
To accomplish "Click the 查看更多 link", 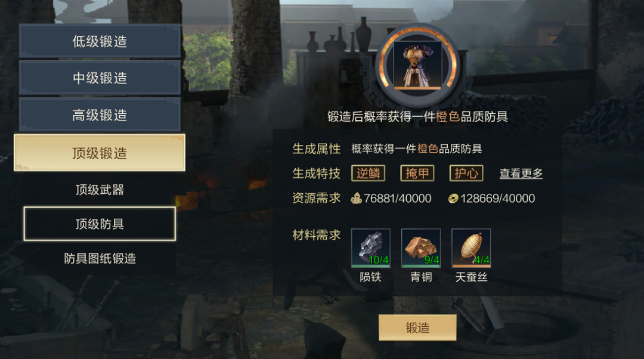I will pos(521,174).
